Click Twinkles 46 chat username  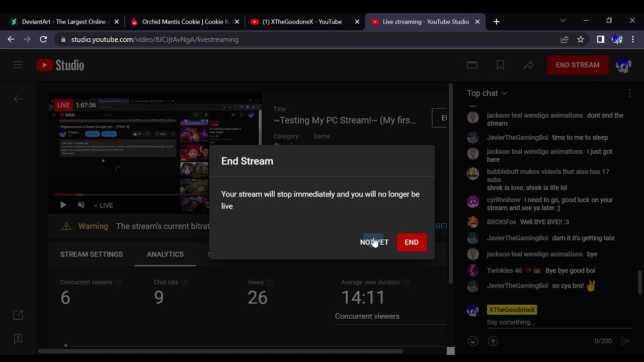coord(504,270)
